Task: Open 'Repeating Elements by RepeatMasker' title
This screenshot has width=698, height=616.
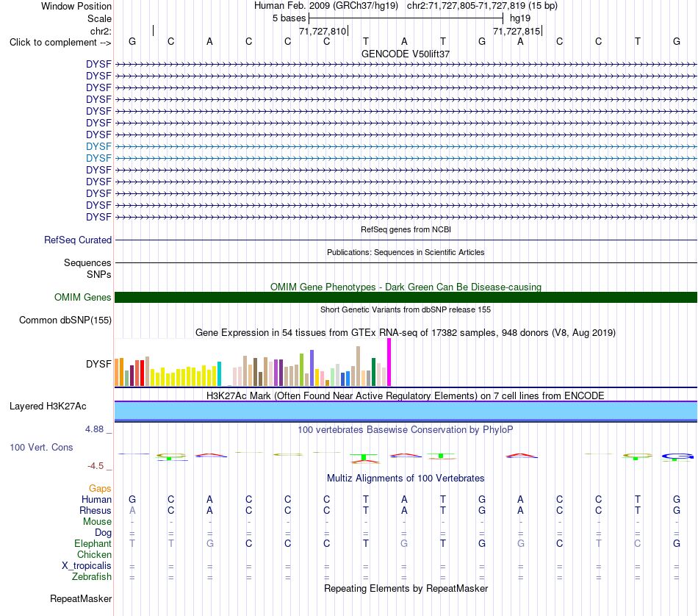Action: 406,589
